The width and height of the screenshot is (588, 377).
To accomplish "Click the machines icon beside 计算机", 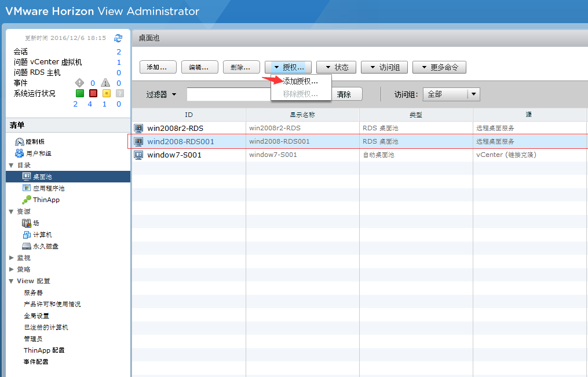I will (x=27, y=235).
